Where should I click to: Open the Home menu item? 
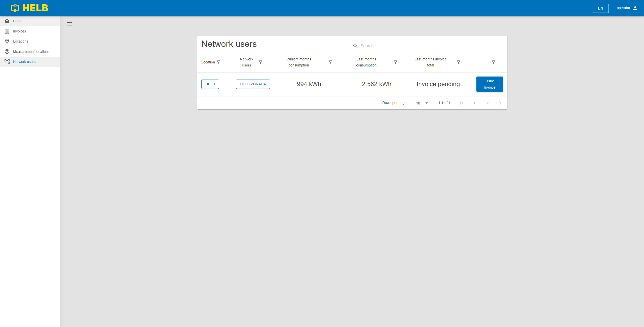[x=30, y=21]
